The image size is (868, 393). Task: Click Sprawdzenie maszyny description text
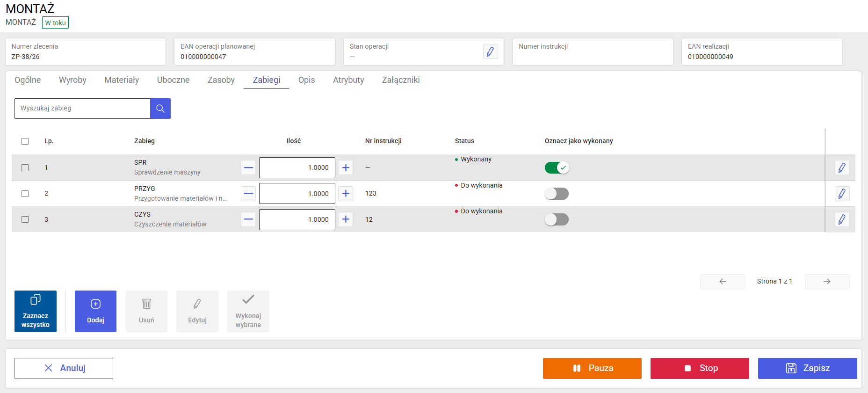167,172
